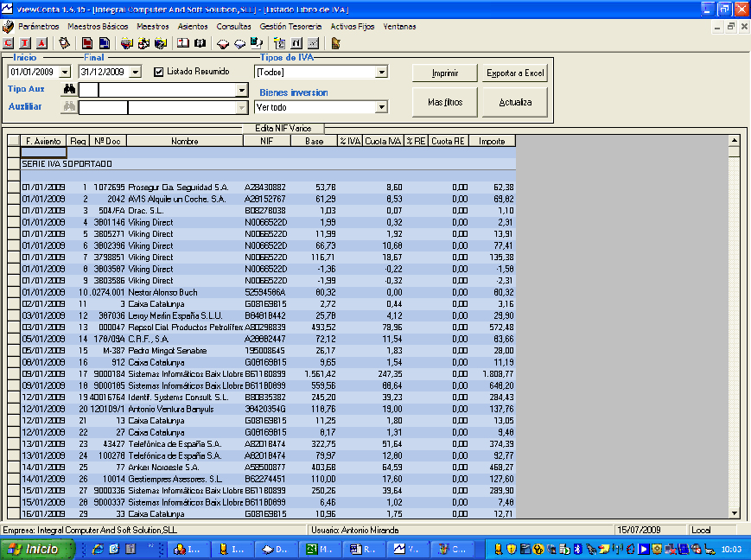The width and height of the screenshot is (751, 560).
Task: Expand the Tipo Aux dropdown list
Action: click(x=241, y=90)
